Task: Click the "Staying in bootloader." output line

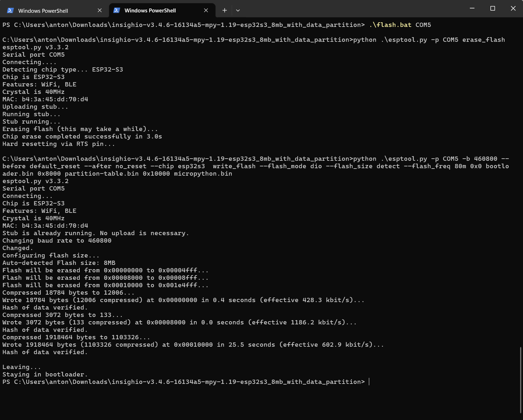Action: 45,374
